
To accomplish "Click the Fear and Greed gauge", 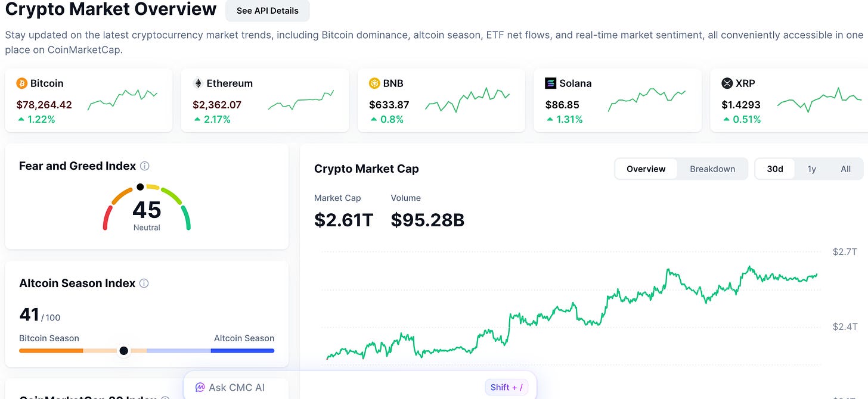I will [147, 207].
